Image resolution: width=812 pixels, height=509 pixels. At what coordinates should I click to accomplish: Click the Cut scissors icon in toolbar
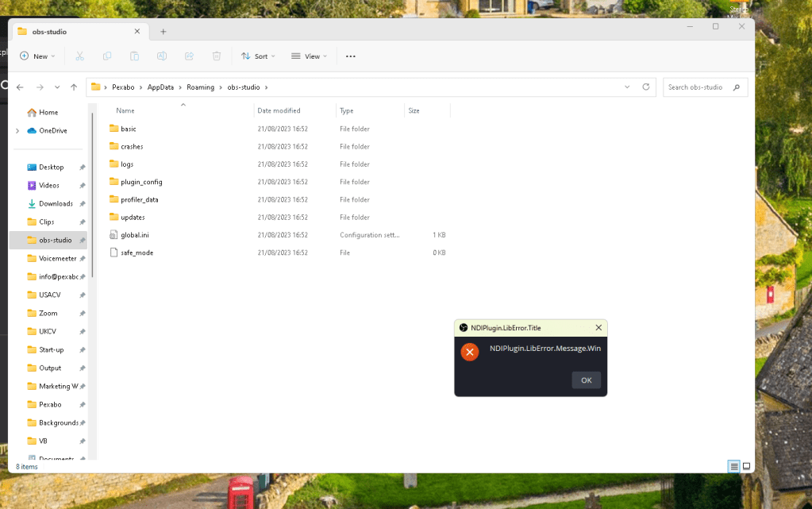pos(79,56)
